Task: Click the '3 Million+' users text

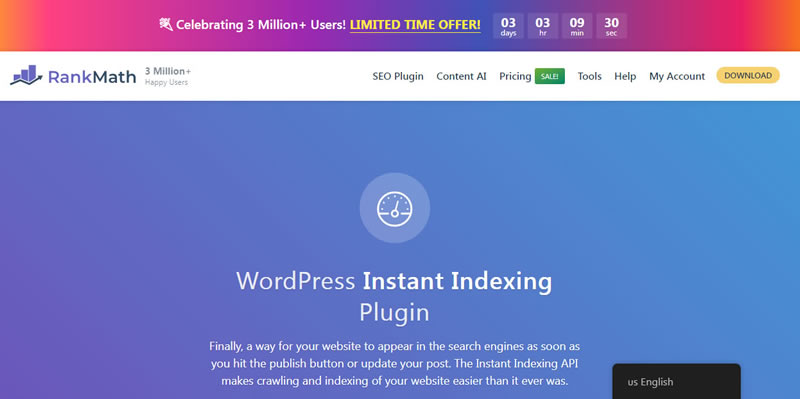Action: 168,71
